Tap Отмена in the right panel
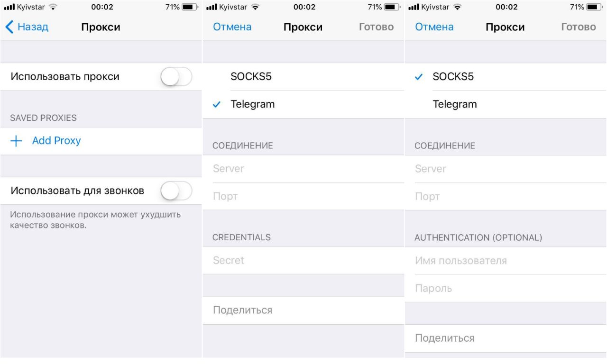The height and width of the screenshot is (364, 607). [x=434, y=27]
